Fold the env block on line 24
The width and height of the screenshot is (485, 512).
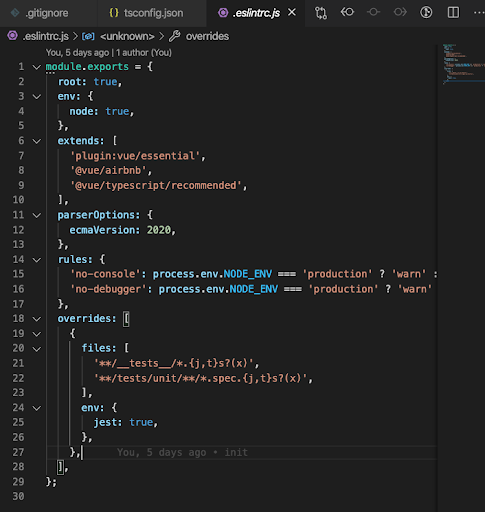click(x=37, y=408)
